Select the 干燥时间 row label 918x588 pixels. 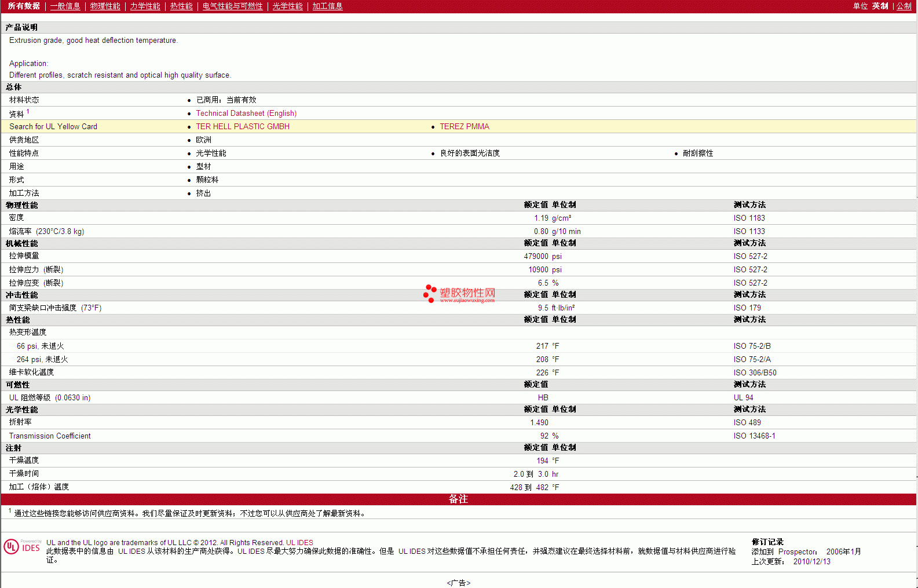[24, 474]
